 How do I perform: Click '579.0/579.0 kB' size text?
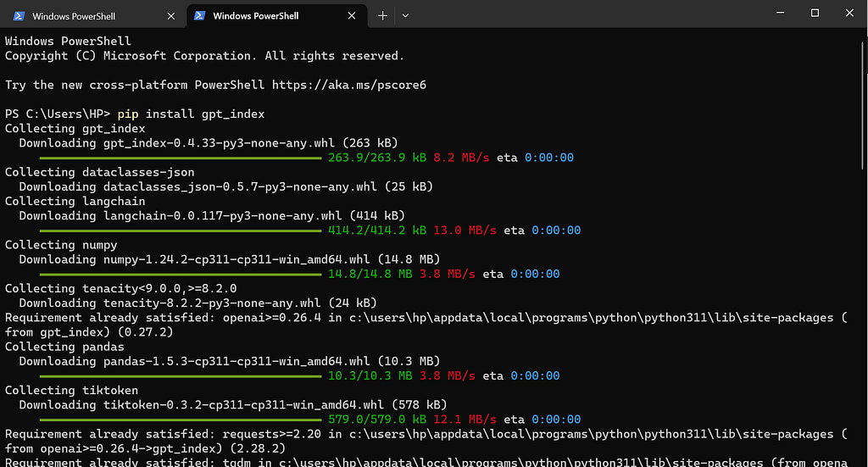[x=377, y=420]
